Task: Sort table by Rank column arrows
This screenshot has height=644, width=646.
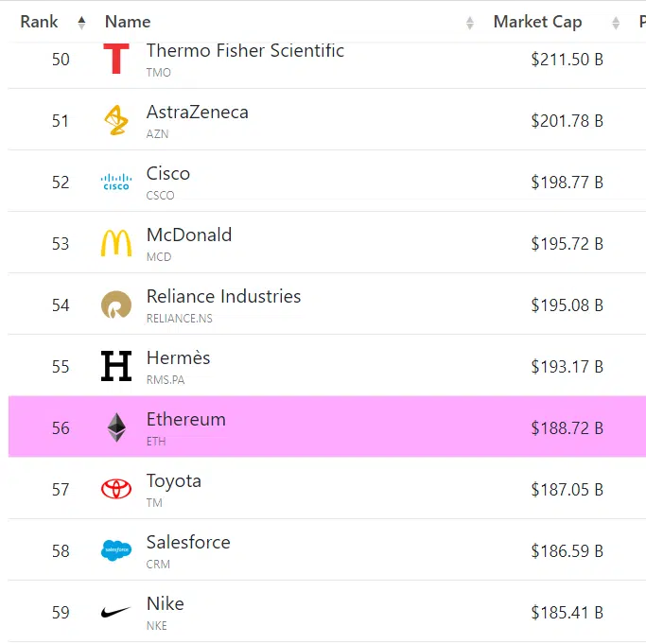Action: [x=81, y=23]
